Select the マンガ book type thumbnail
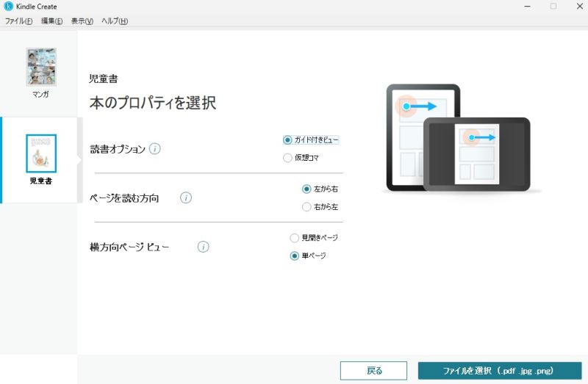 pos(41,67)
